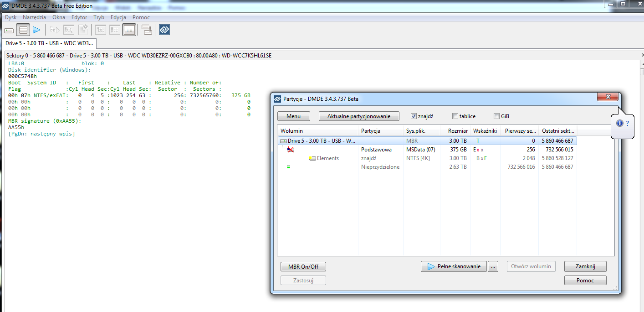
Task: Click the 'MSData (07)' cell
Action: pos(420,150)
